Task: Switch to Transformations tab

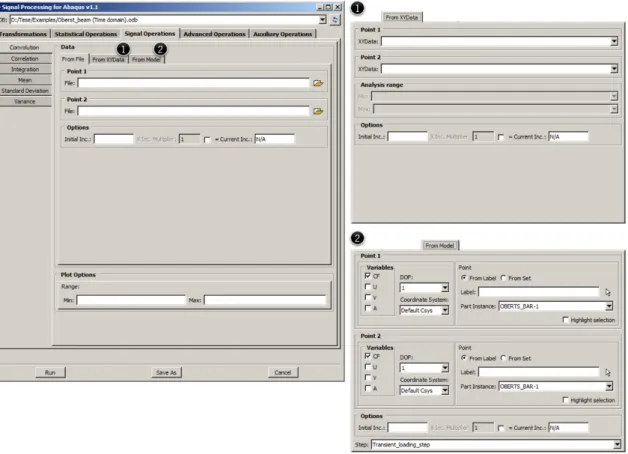Action: (23, 34)
